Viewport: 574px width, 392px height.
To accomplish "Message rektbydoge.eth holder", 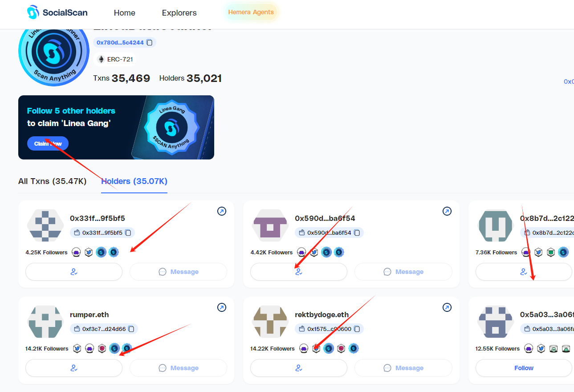I will point(403,368).
